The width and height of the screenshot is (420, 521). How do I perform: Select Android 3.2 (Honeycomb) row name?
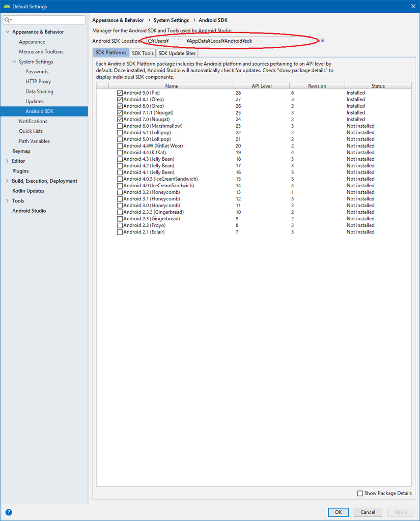[152, 192]
